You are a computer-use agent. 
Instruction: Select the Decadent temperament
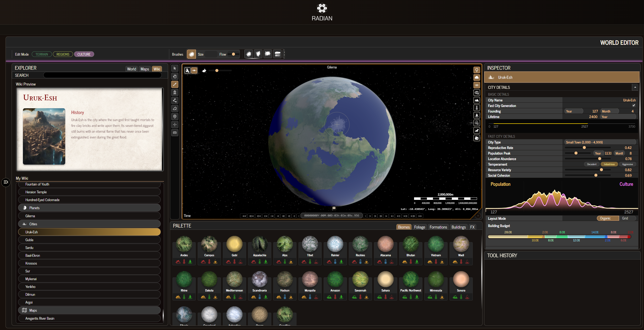click(x=592, y=164)
